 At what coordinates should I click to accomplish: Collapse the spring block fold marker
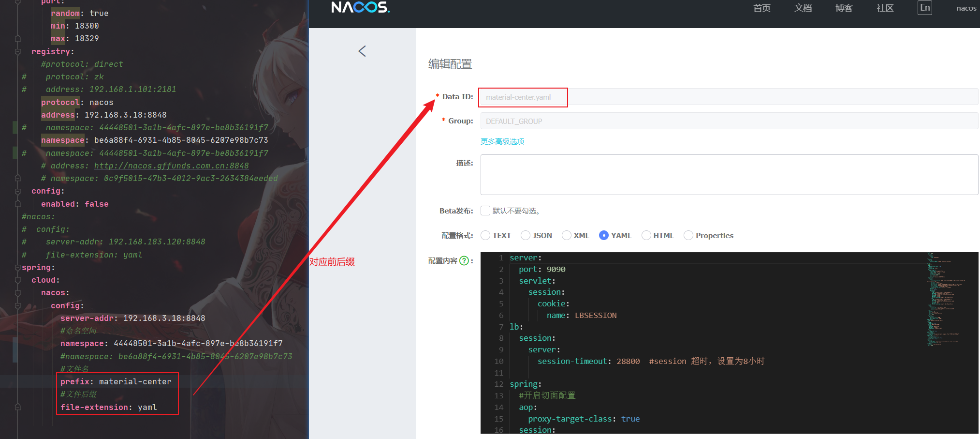18,268
